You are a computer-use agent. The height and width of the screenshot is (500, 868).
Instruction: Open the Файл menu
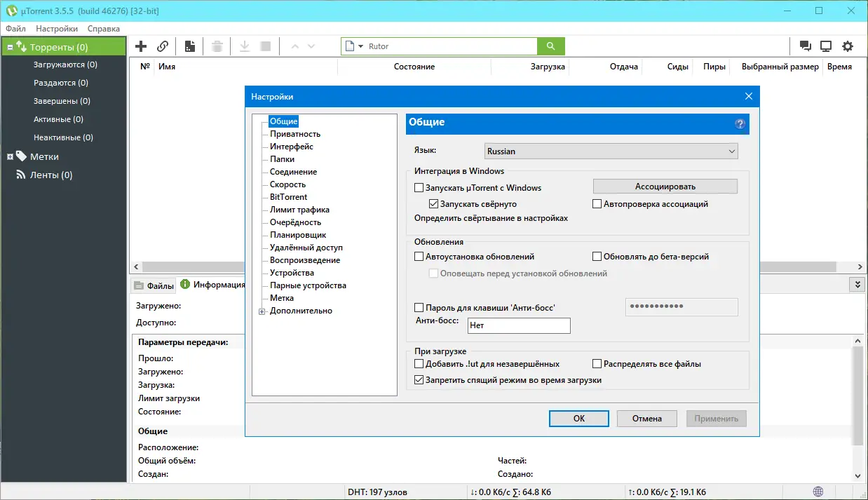tap(15, 29)
